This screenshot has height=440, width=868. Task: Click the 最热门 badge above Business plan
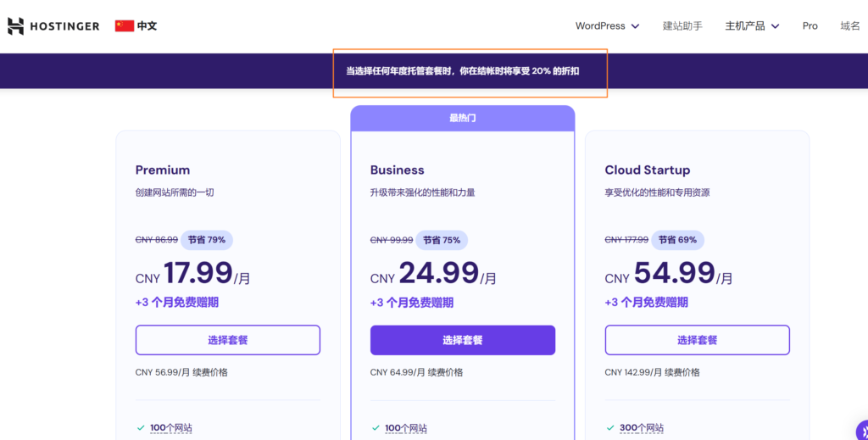click(462, 118)
